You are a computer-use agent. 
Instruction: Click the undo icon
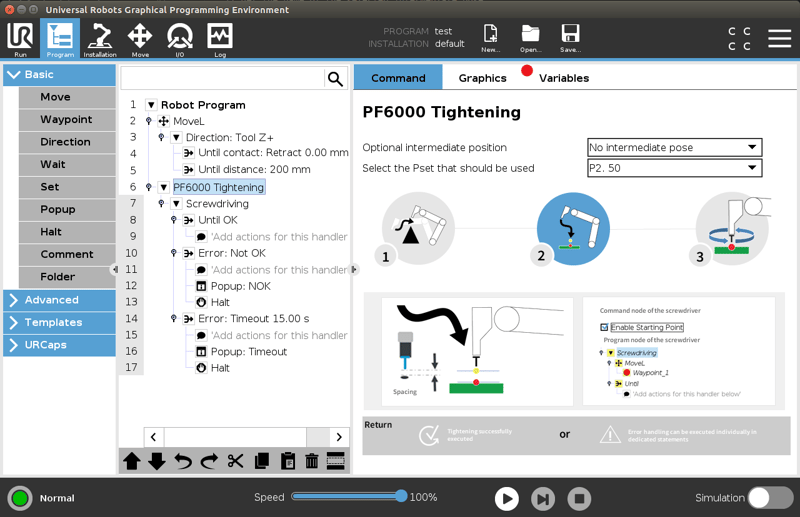[x=183, y=461]
